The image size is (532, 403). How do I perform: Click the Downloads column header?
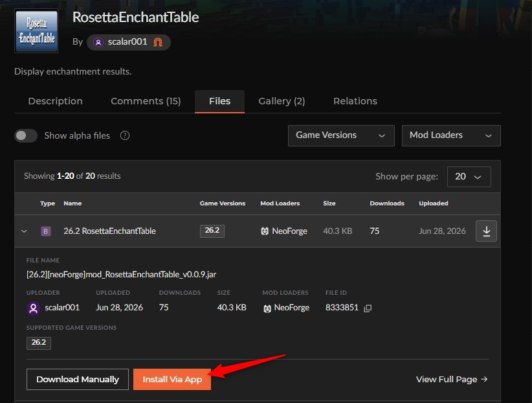pos(387,203)
